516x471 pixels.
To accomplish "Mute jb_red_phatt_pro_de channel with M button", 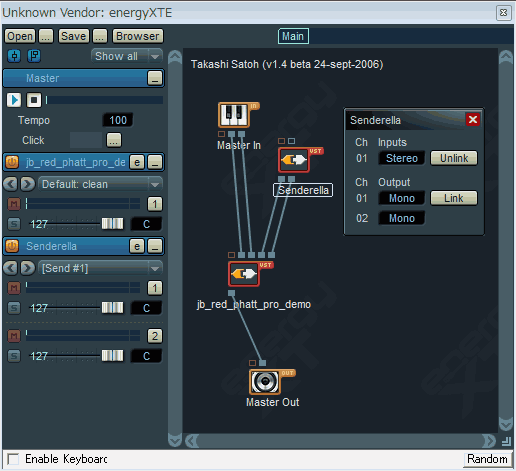I will [x=14, y=204].
